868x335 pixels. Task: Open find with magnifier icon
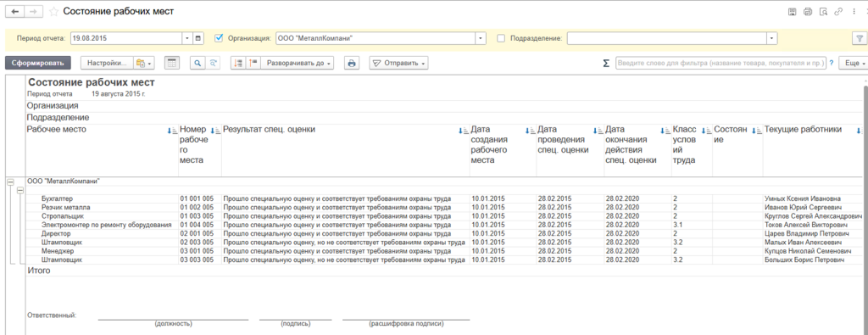coord(198,63)
